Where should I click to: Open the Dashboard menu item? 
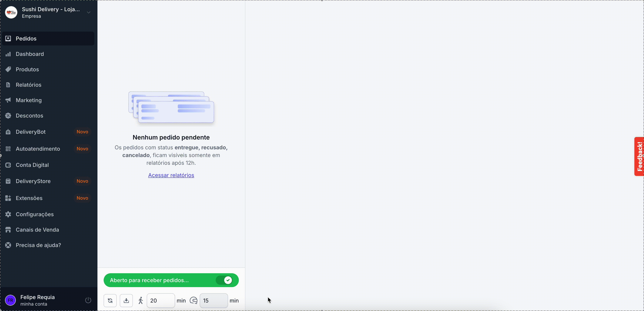tap(29, 54)
